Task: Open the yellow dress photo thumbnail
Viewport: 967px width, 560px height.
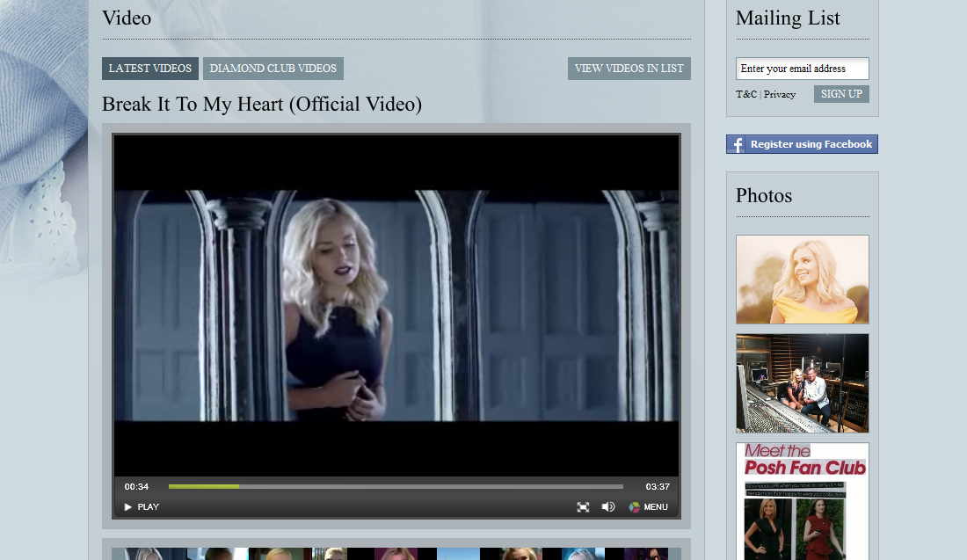Action: click(x=803, y=280)
